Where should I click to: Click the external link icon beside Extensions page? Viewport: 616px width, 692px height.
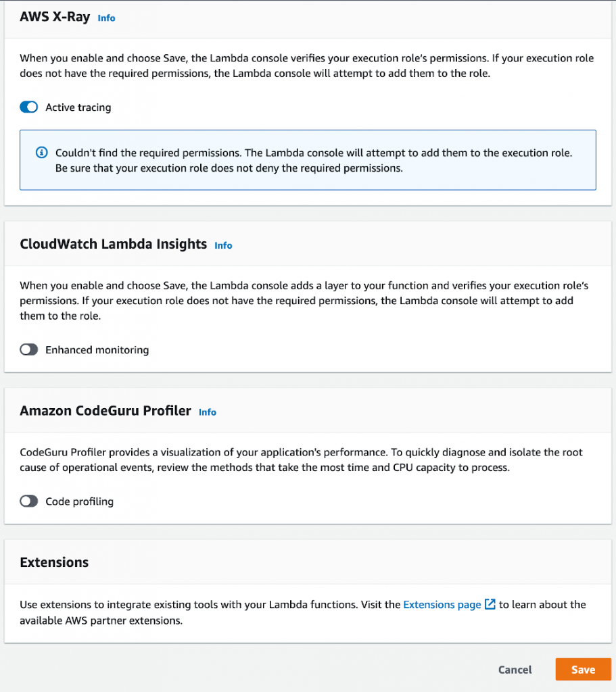click(x=489, y=604)
